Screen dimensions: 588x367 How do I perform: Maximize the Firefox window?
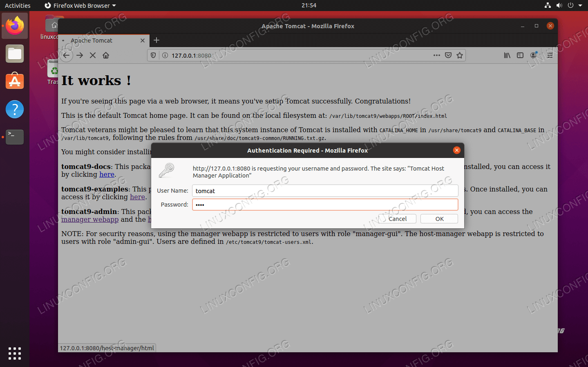click(x=537, y=26)
